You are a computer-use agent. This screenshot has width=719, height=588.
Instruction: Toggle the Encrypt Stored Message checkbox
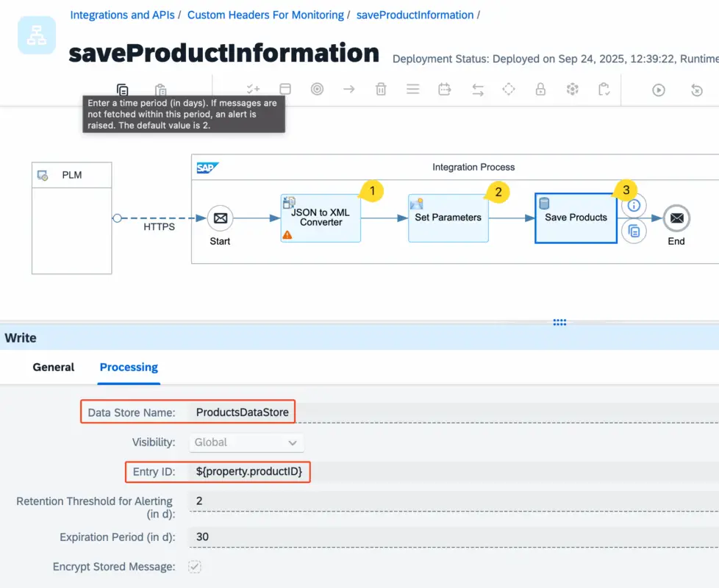[x=195, y=567]
